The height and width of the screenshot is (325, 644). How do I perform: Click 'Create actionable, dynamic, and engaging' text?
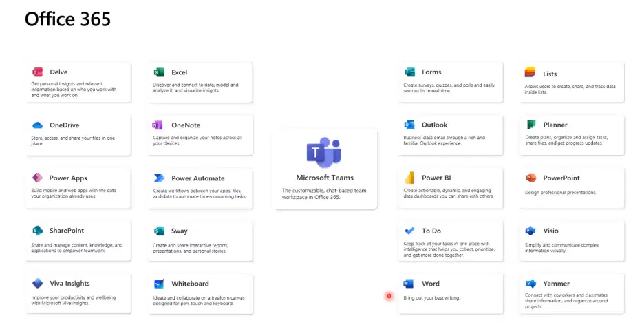pos(449,193)
